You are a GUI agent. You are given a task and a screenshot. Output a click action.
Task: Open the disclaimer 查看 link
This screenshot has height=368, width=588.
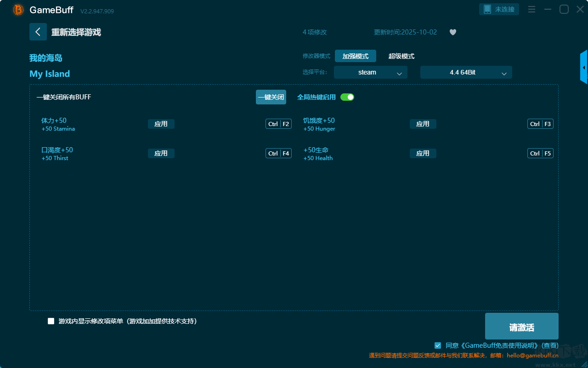point(550,345)
